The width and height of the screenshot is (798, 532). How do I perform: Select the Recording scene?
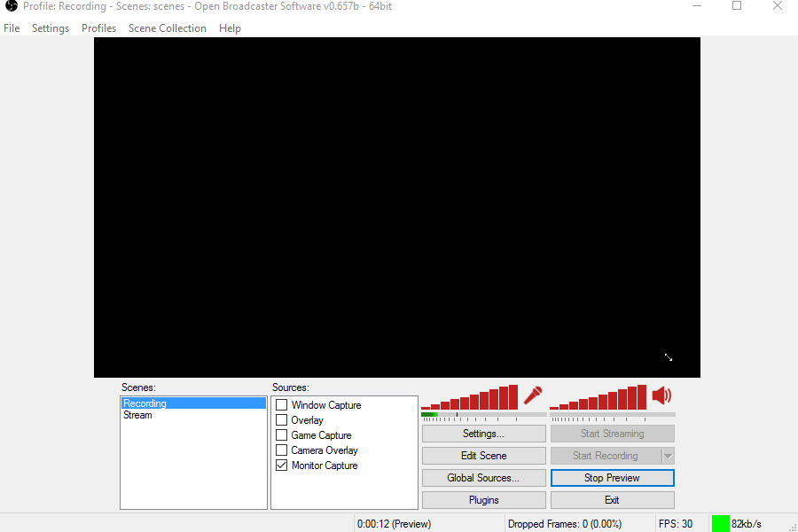[193, 403]
